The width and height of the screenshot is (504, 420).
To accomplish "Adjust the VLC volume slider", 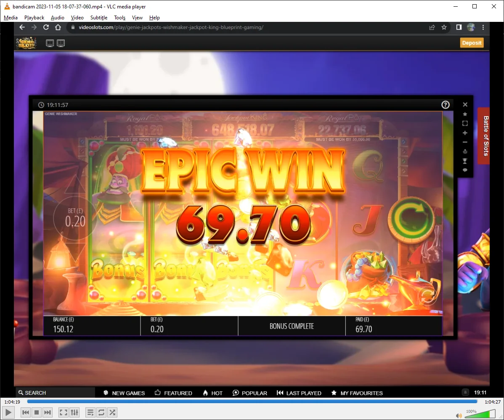I will coord(480,414).
